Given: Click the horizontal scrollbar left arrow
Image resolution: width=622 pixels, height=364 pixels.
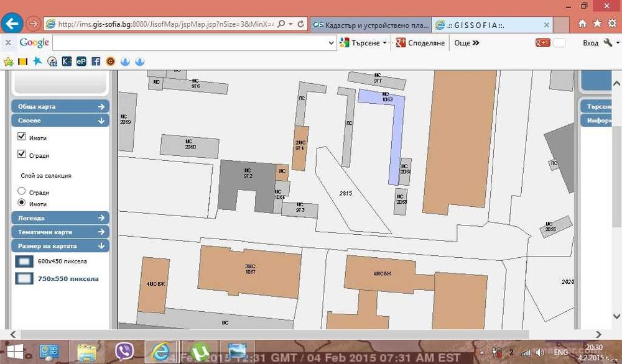Looking at the screenshot, I should (12, 335).
